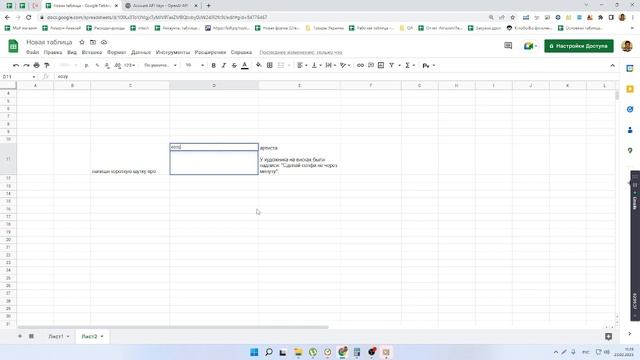Open the text wrapping dropdown
The height and width of the screenshot is (360, 640).
[x=331, y=65]
